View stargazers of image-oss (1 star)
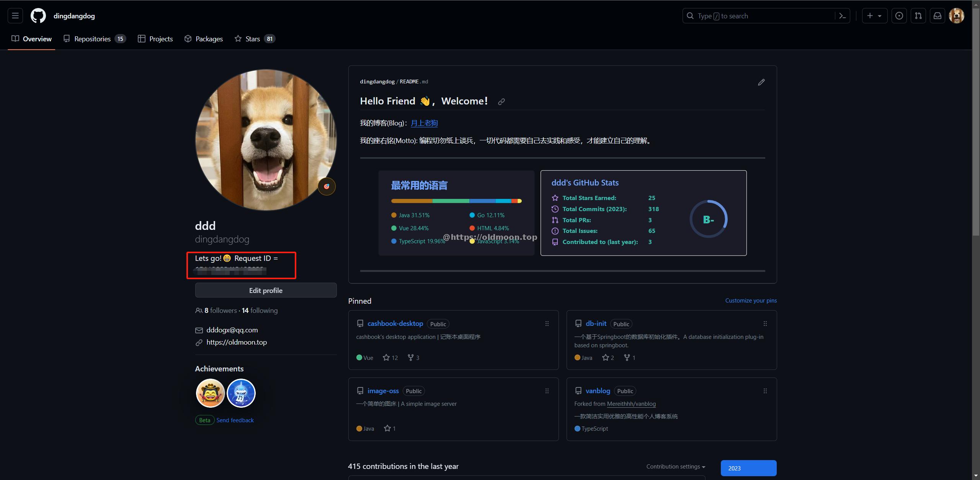The image size is (980, 480). (x=390, y=428)
